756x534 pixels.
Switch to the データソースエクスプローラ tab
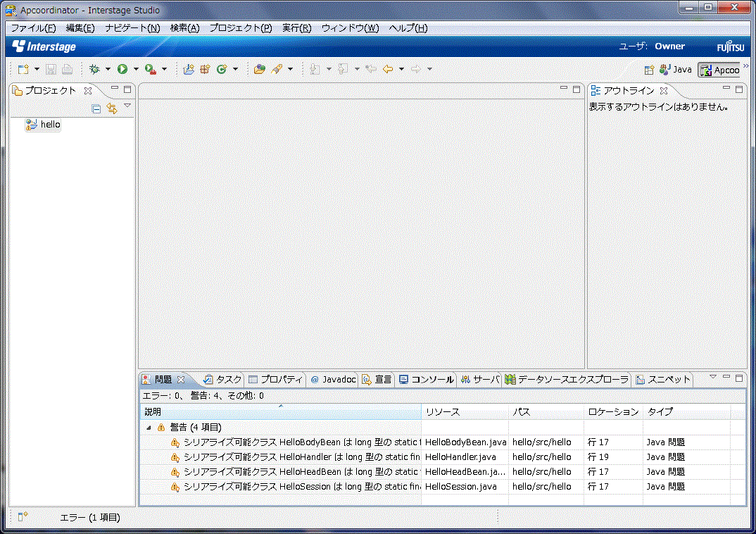pos(567,380)
